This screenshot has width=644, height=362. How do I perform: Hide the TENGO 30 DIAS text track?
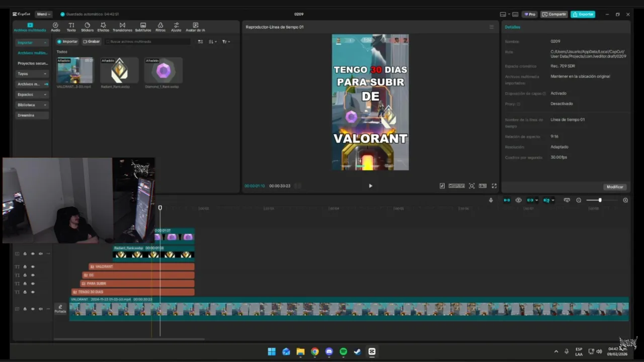click(33, 292)
